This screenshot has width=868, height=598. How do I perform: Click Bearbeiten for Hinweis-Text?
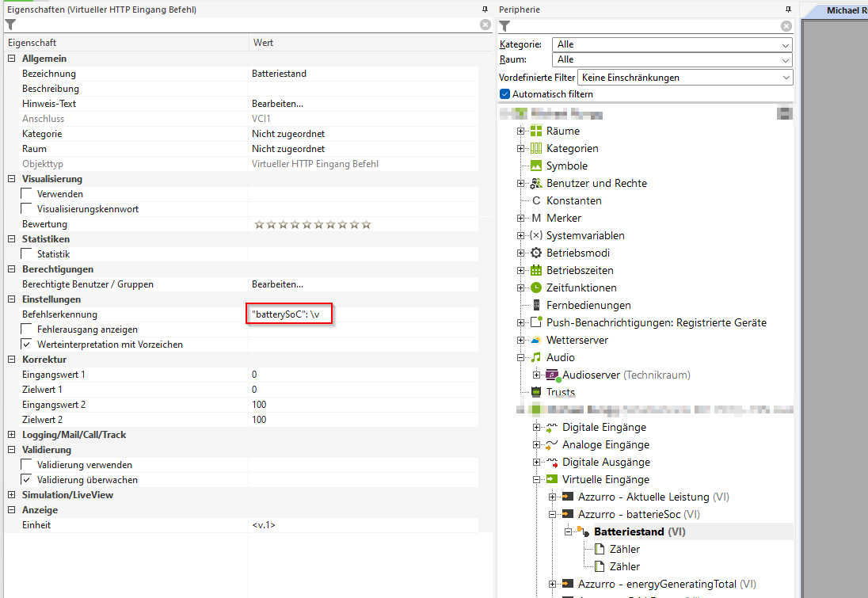[277, 104]
